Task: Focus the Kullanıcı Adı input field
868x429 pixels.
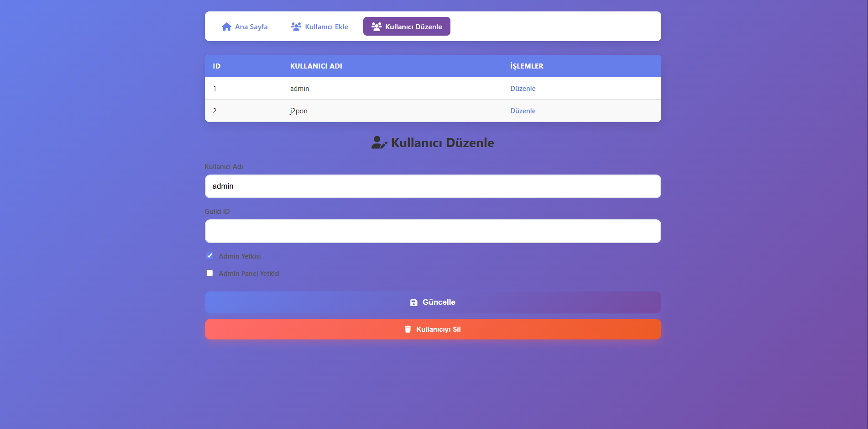Action: click(433, 186)
